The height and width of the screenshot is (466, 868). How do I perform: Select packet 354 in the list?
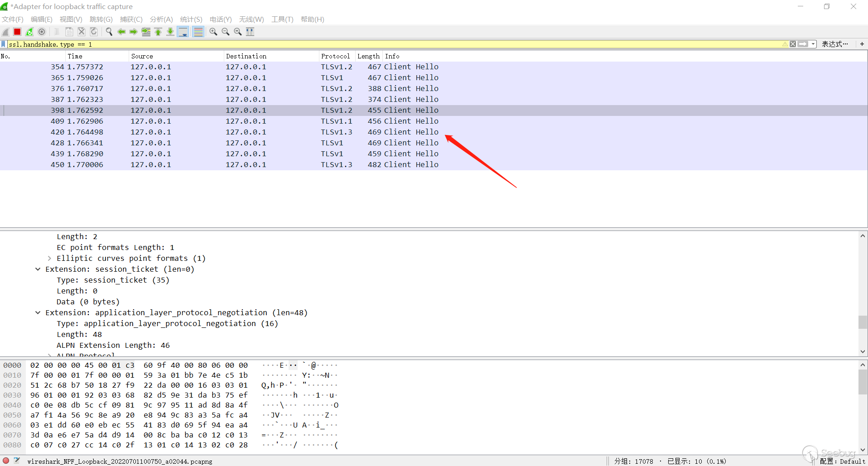[x=434, y=67]
